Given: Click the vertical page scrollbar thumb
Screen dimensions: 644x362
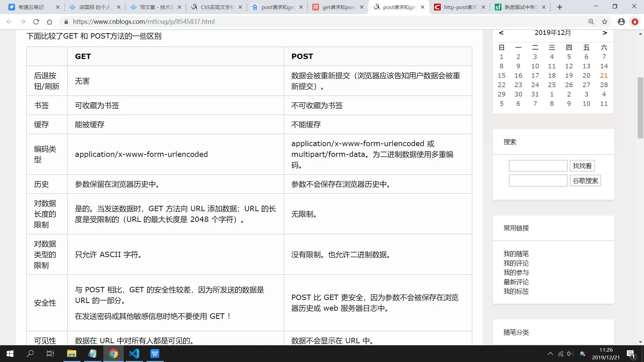Looking at the screenshot, I should [640, 107].
